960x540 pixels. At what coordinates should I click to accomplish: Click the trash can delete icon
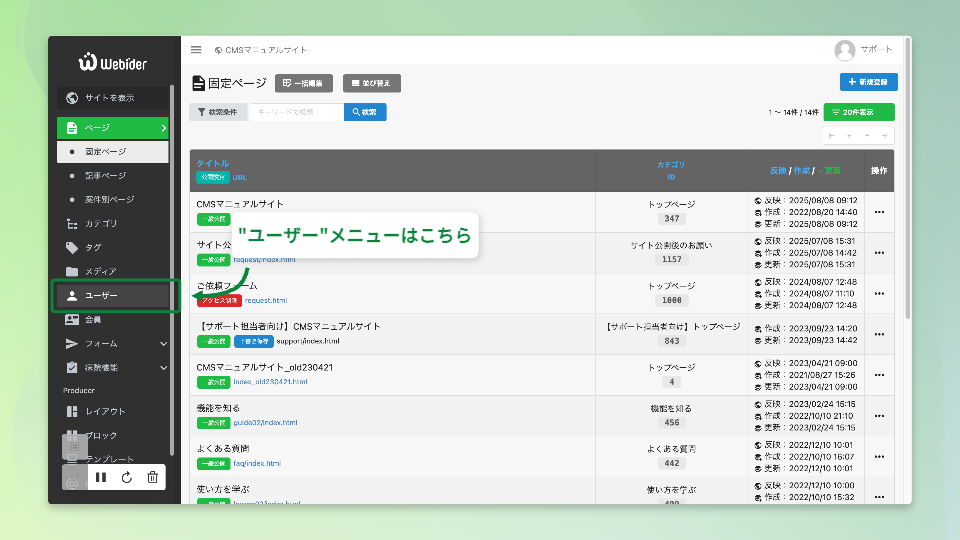coord(152,478)
